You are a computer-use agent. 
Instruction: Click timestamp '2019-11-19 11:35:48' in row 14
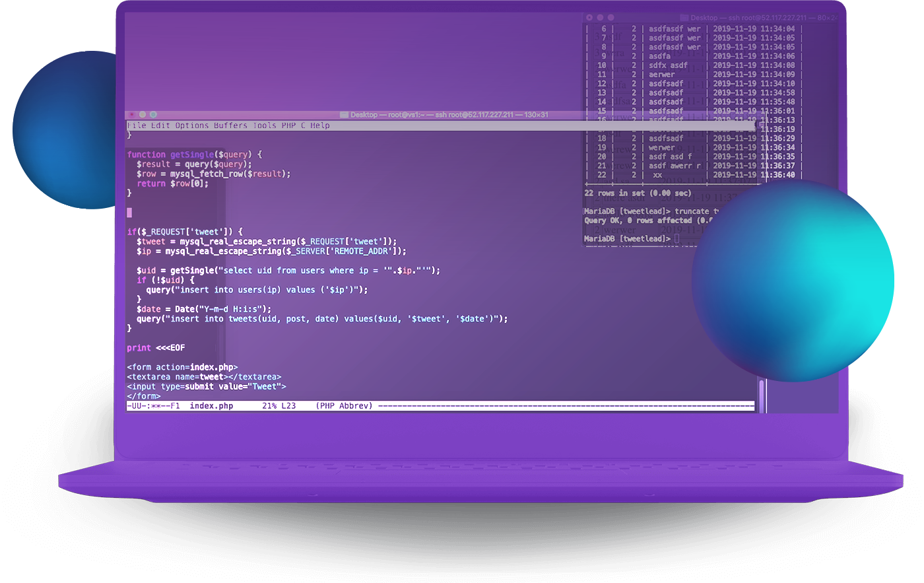754,102
